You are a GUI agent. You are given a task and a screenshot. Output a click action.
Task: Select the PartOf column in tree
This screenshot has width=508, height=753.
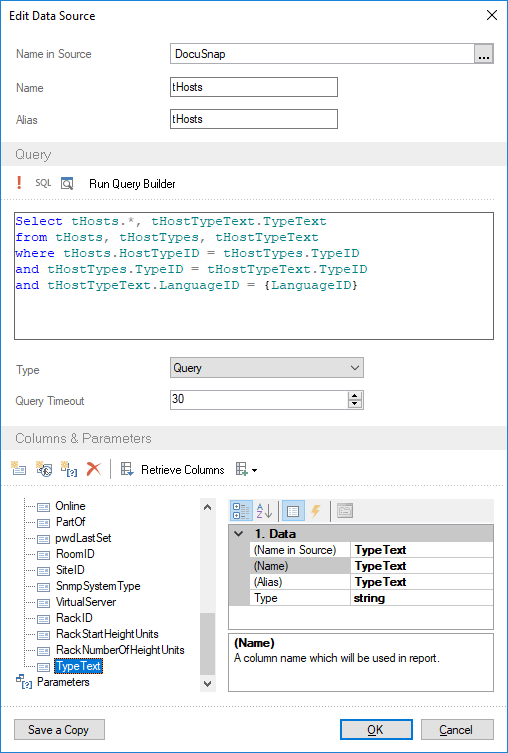(71, 522)
